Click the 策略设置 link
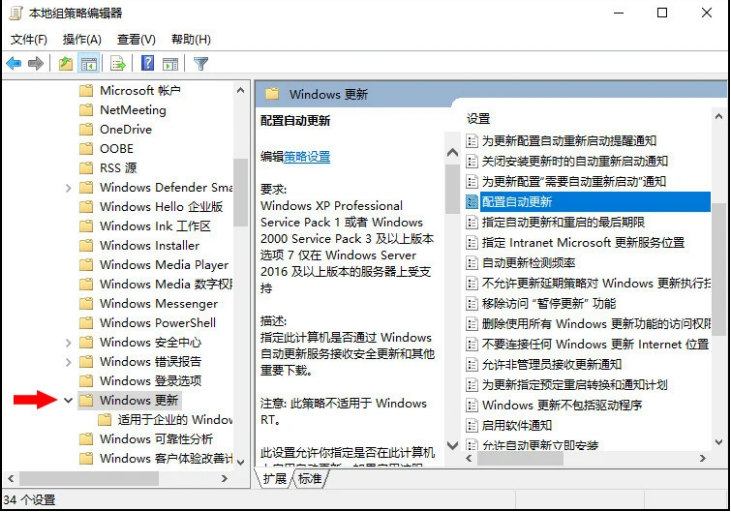 point(307,157)
